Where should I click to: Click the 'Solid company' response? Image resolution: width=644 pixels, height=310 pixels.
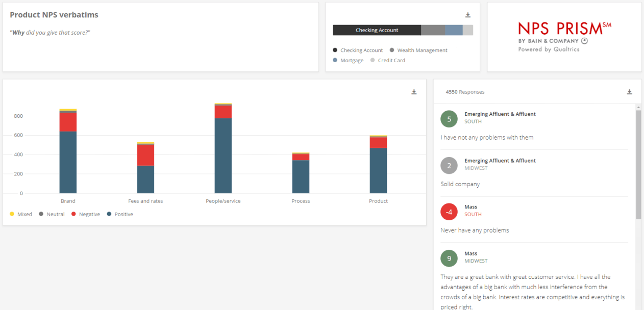coord(460,184)
